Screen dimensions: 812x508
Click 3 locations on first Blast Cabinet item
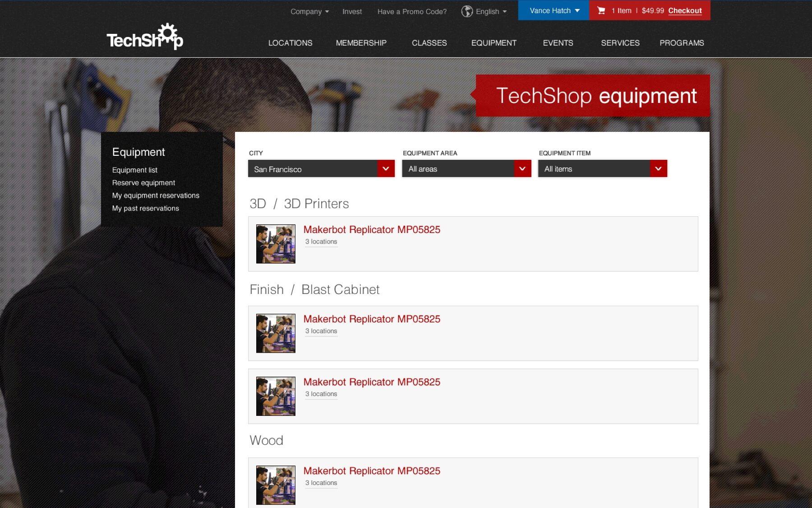(x=321, y=331)
